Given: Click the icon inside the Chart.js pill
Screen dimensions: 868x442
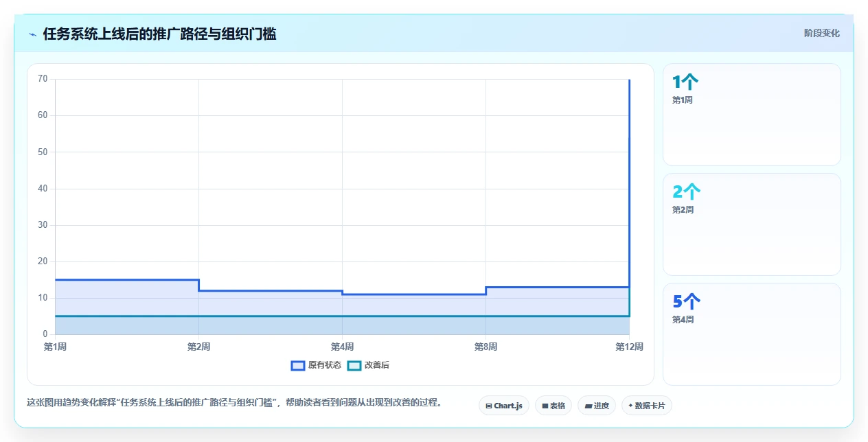Looking at the screenshot, I should (x=488, y=406).
